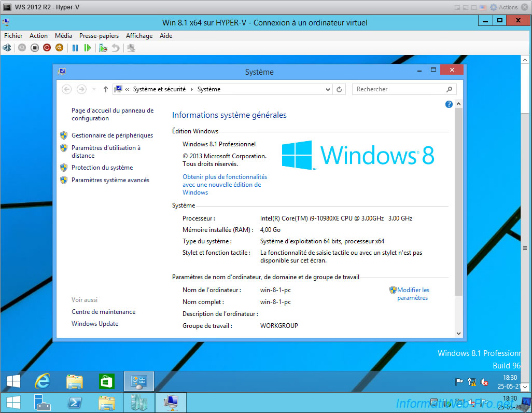Click the grayed-out enhanced session toolbar icon

131,48
